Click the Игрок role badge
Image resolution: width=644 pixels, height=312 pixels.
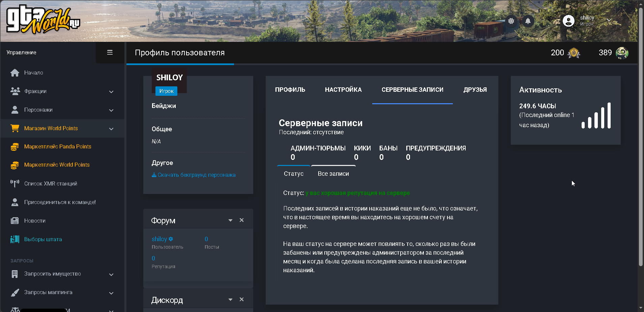pos(166,91)
